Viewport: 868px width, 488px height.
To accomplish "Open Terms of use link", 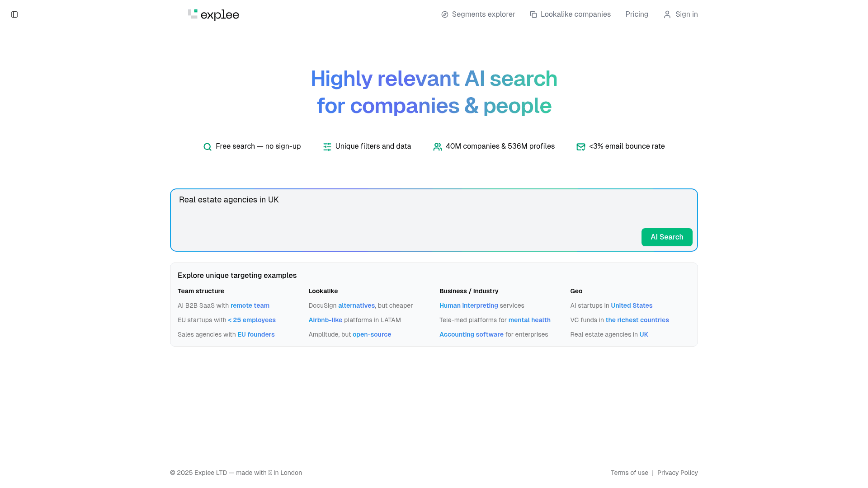I will (x=629, y=473).
